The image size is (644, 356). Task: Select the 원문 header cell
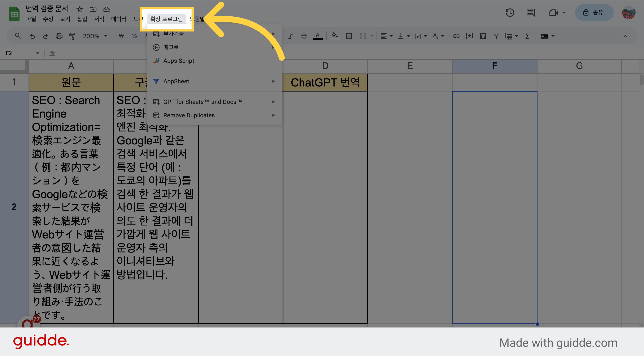pyautogui.click(x=71, y=82)
